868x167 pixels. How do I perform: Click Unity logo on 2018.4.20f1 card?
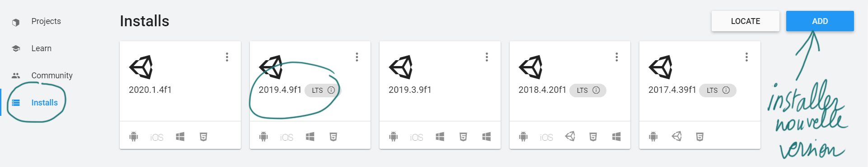pyautogui.click(x=530, y=67)
